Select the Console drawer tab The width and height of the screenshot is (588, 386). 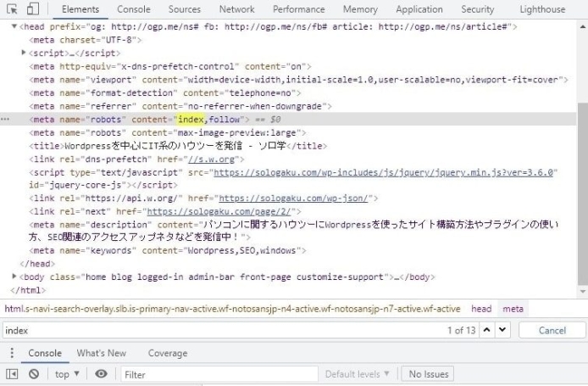pyautogui.click(x=45, y=353)
